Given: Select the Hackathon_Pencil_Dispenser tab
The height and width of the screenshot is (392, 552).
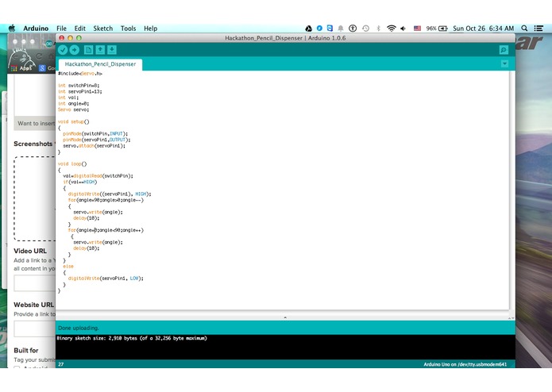Looking at the screenshot, I should click(100, 64).
